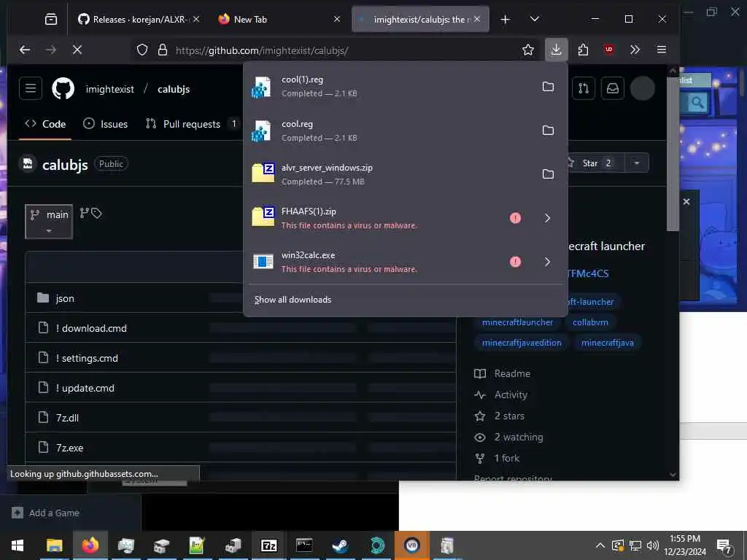Open the minecraftjava topic tag
The height and width of the screenshot is (560, 747).
(x=608, y=343)
